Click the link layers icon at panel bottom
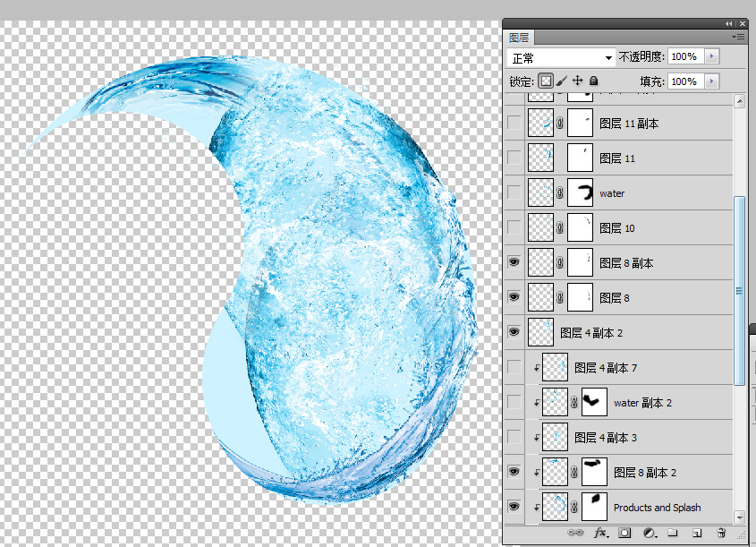Viewport: 756px width, 547px height. click(x=575, y=533)
